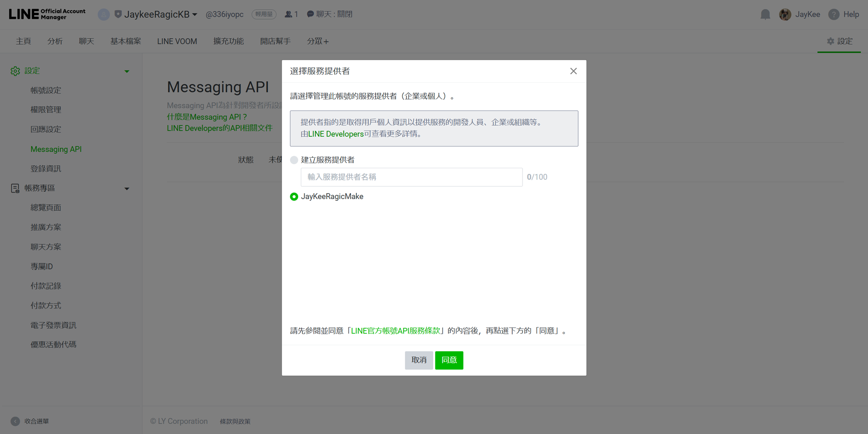
Task: Select Messaging API in the sidebar
Action: coord(56,149)
